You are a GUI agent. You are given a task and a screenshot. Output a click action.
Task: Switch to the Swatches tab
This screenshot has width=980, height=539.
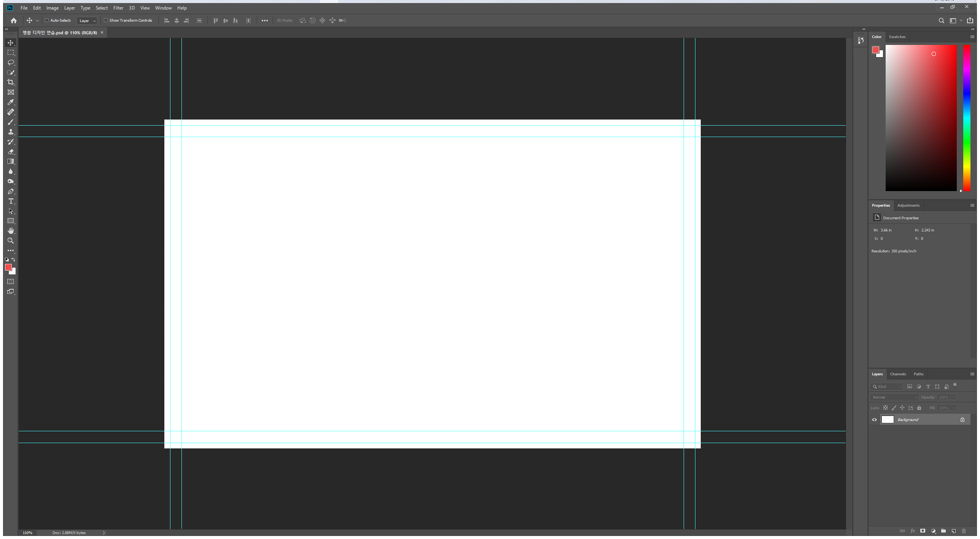pos(897,37)
